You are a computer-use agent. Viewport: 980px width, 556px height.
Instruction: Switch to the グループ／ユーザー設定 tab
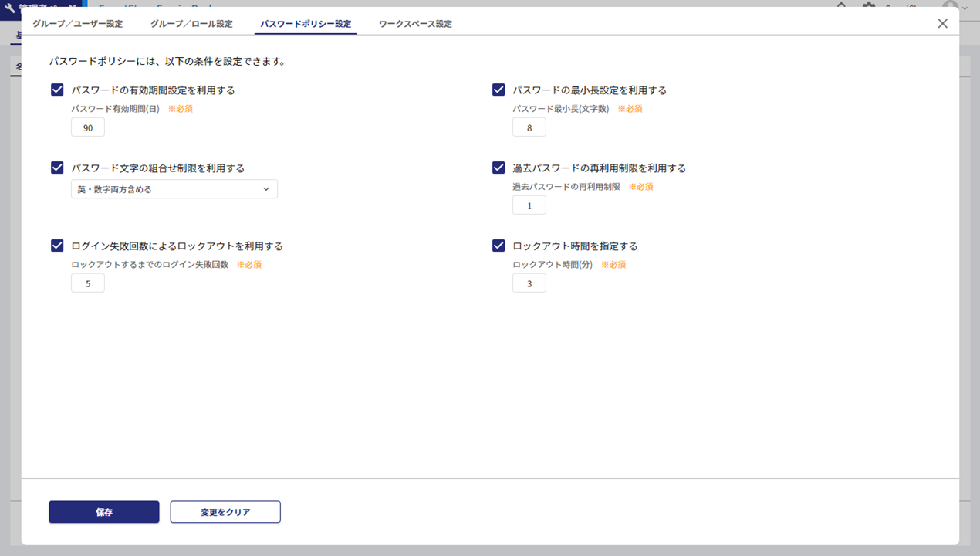coord(77,24)
